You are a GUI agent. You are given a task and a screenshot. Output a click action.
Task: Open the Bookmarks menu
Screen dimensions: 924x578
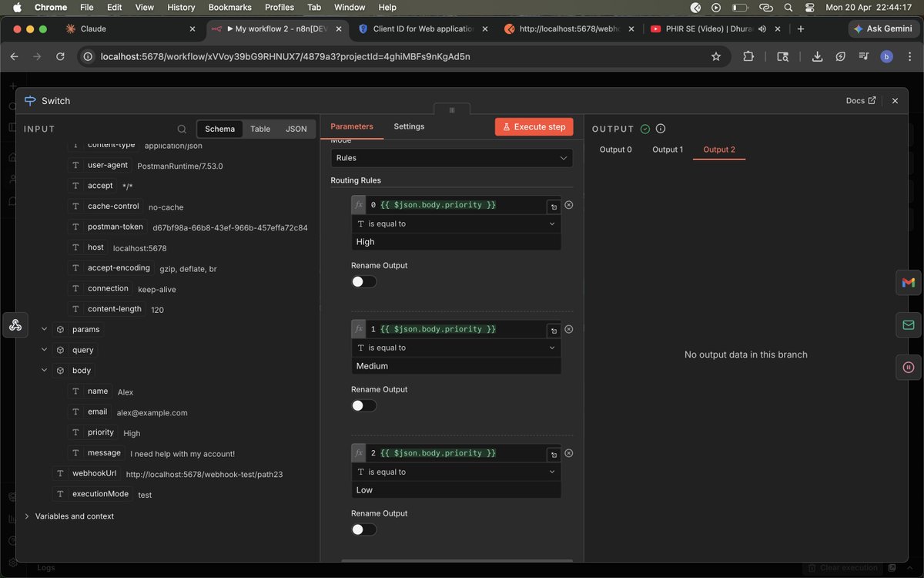pyautogui.click(x=229, y=7)
